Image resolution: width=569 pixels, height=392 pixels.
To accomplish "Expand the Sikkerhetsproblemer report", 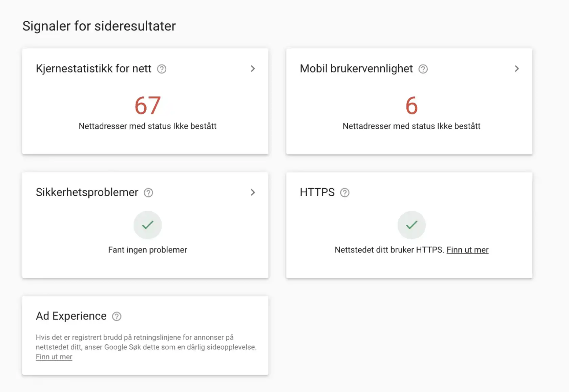I will 253,193.
